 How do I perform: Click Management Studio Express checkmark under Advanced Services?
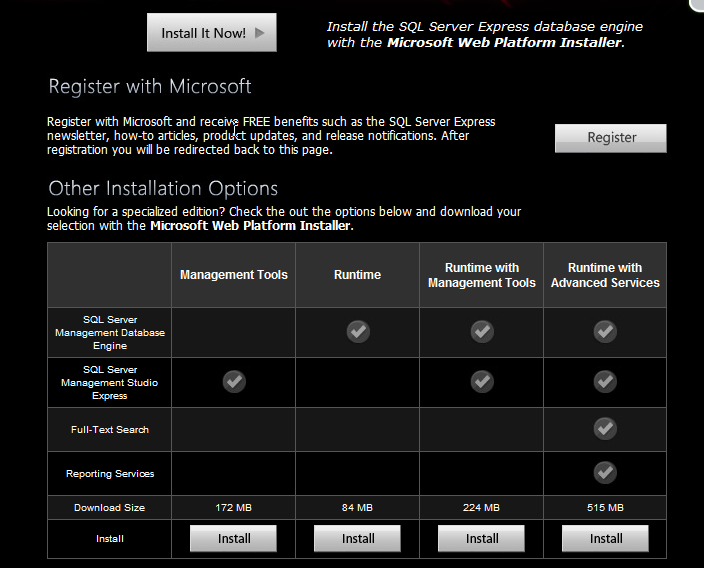click(605, 382)
